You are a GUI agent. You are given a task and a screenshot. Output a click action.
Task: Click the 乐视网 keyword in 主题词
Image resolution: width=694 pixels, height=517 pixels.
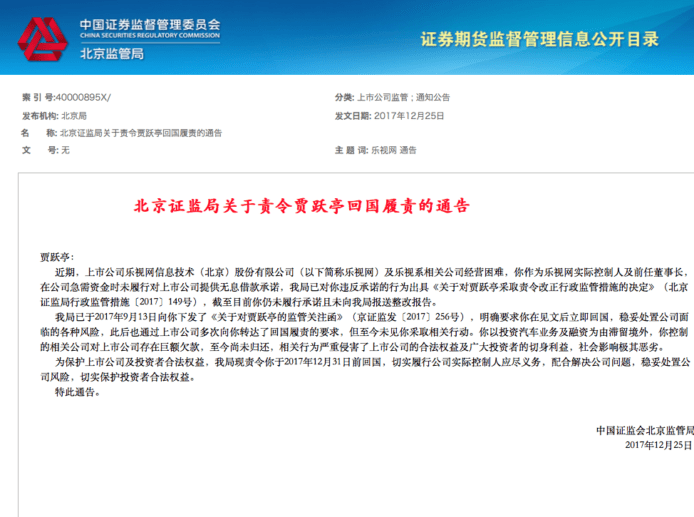pyautogui.click(x=383, y=149)
